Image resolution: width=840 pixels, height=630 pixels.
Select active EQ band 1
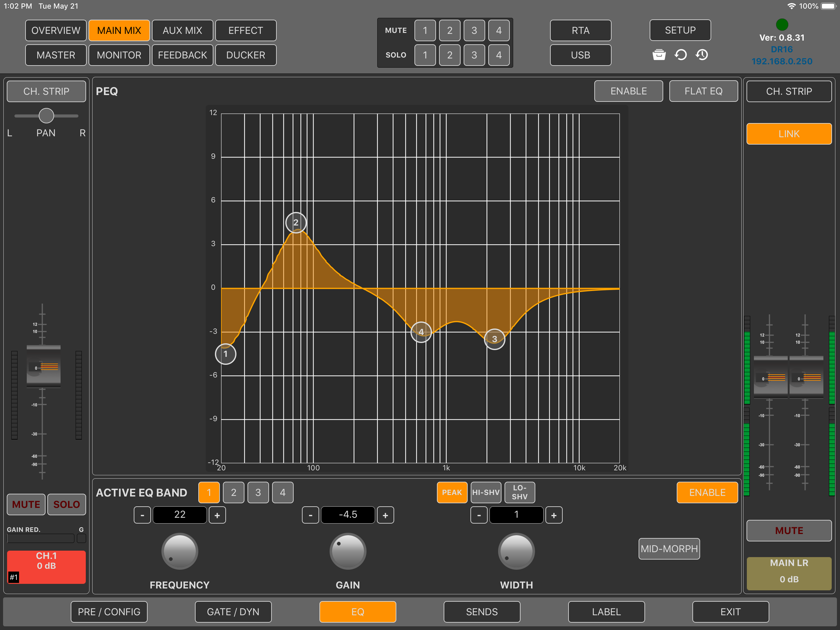(x=209, y=492)
